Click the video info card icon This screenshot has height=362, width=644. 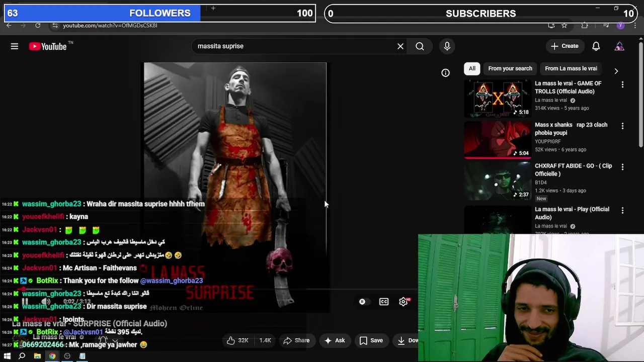tap(445, 73)
